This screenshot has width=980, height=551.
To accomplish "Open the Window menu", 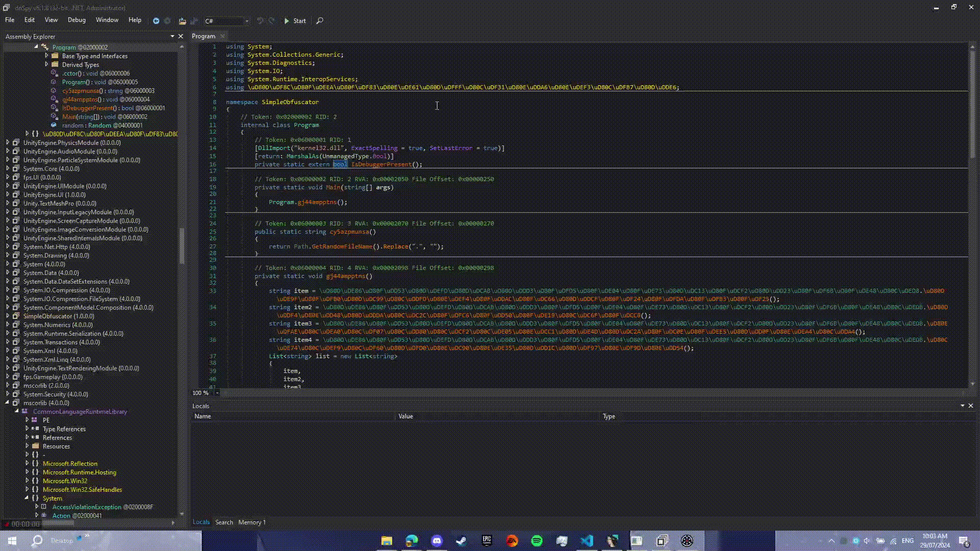I will tap(107, 20).
